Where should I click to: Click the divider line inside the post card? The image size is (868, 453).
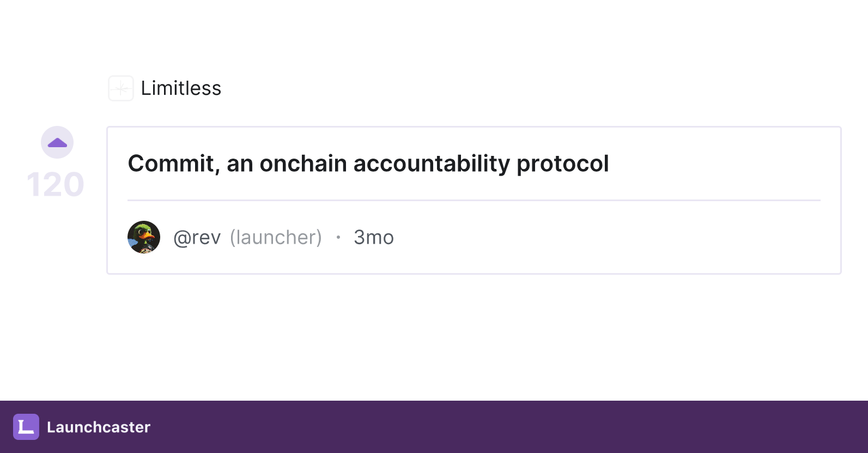pyautogui.click(x=474, y=200)
